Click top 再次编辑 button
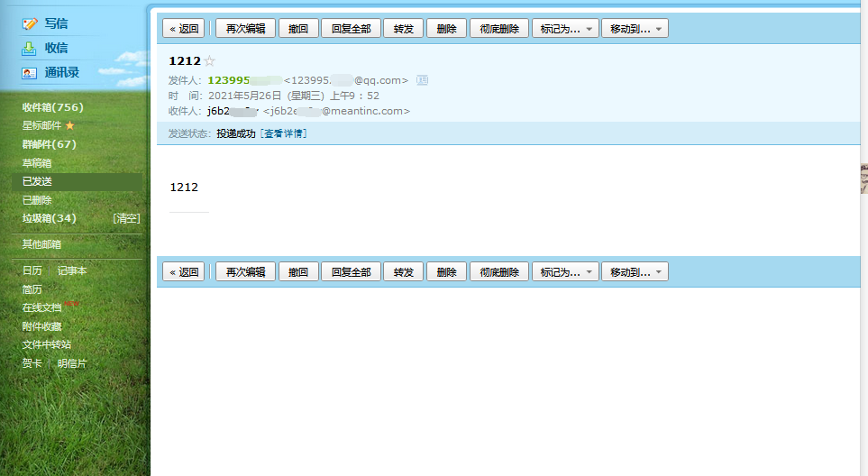The height and width of the screenshot is (476, 868). (246, 29)
